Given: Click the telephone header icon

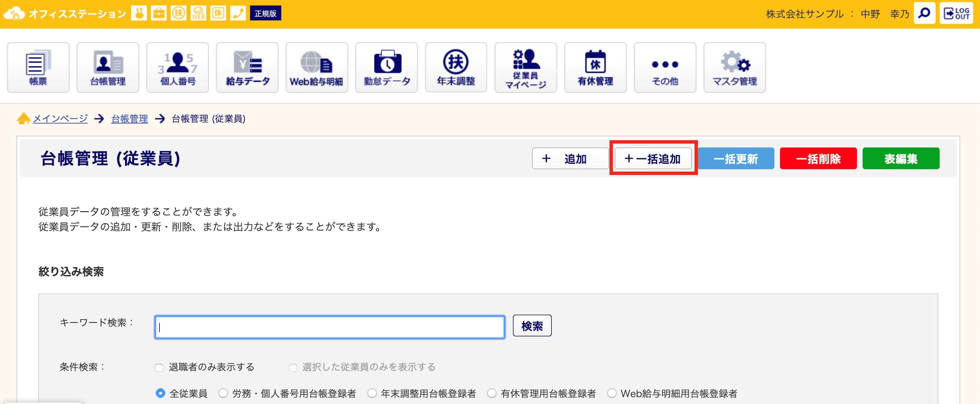Looking at the screenshot, I should point(238,13).
